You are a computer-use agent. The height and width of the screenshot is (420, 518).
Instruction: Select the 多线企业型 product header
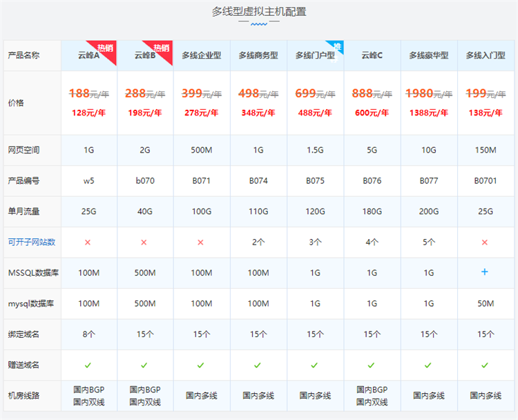[x=201, y=56]
